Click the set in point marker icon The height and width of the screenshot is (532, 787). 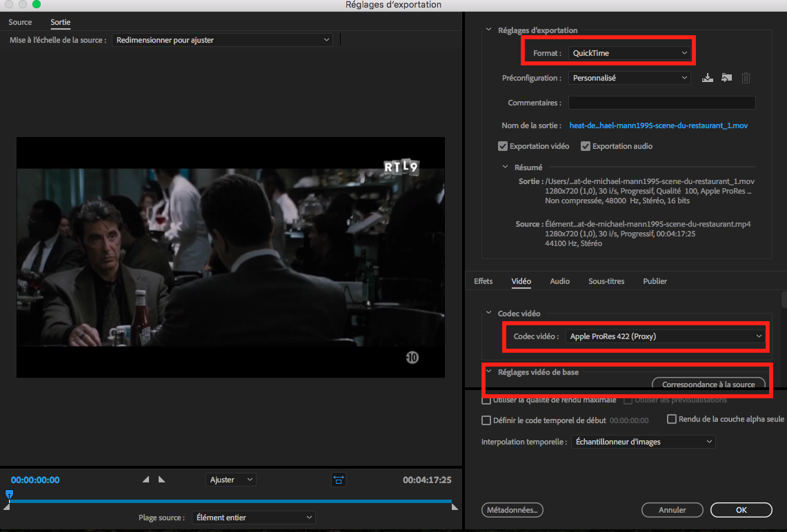[x=146, y=480]
